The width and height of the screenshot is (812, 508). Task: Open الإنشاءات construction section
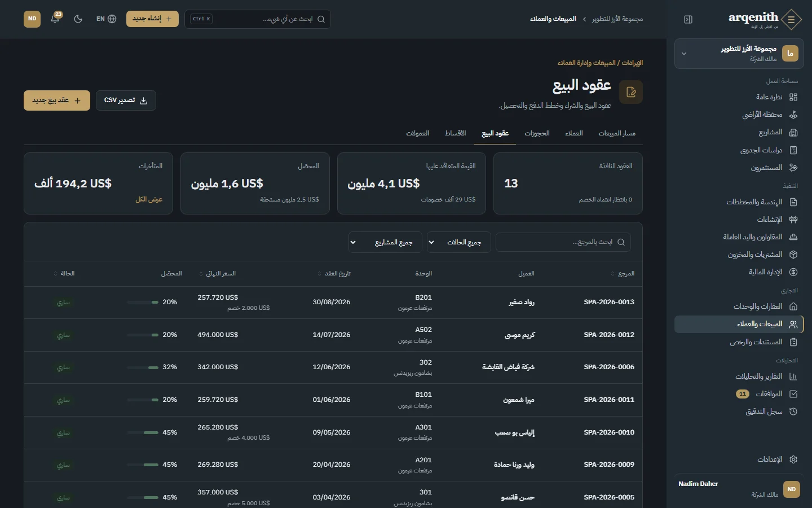(739, 220)
